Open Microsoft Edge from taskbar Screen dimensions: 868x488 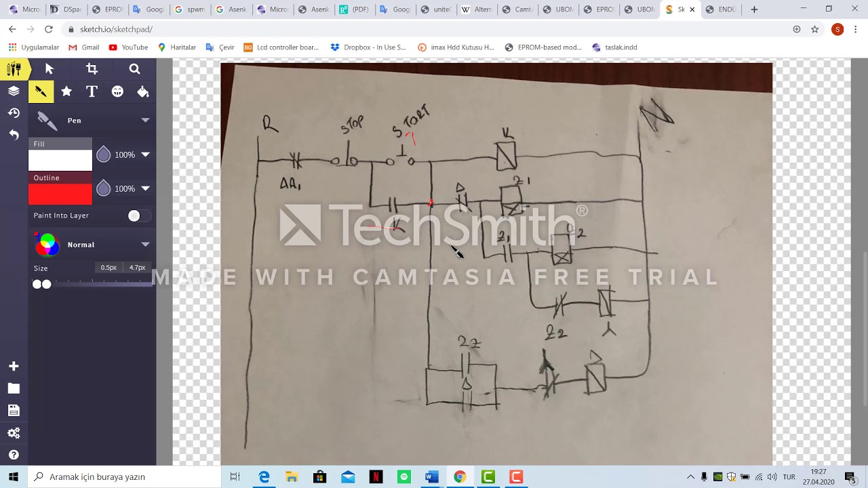264,476
